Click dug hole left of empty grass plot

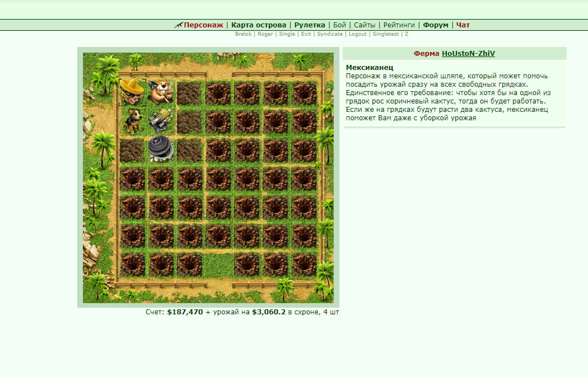click(x=189, y=265)
